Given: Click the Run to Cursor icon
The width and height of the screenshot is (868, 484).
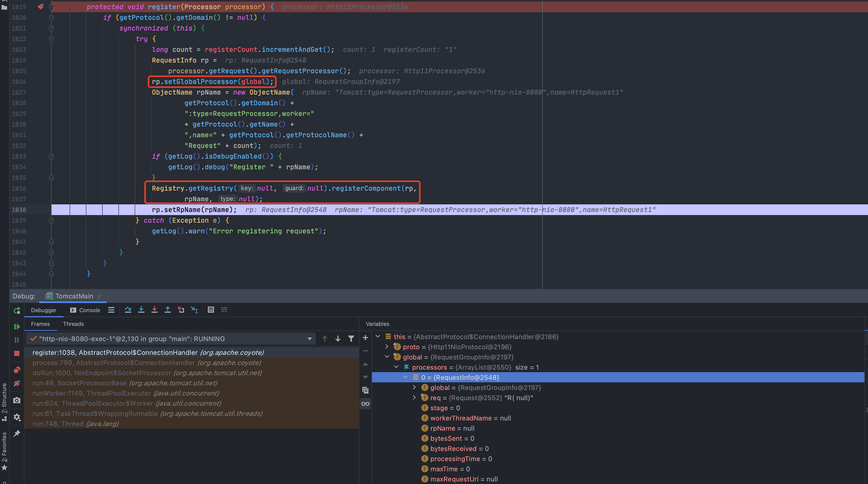Looking at the screenshot, I should click(194, 310).
